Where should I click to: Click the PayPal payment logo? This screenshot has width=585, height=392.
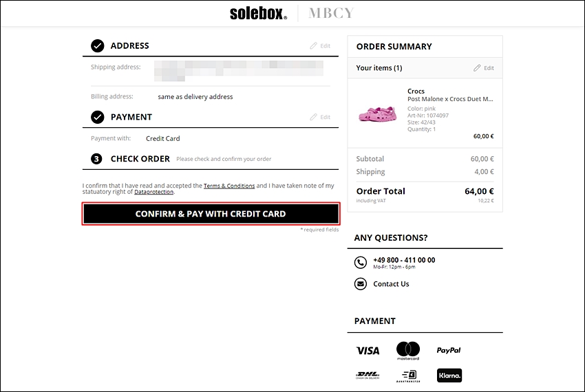click(x=449, y=350)
